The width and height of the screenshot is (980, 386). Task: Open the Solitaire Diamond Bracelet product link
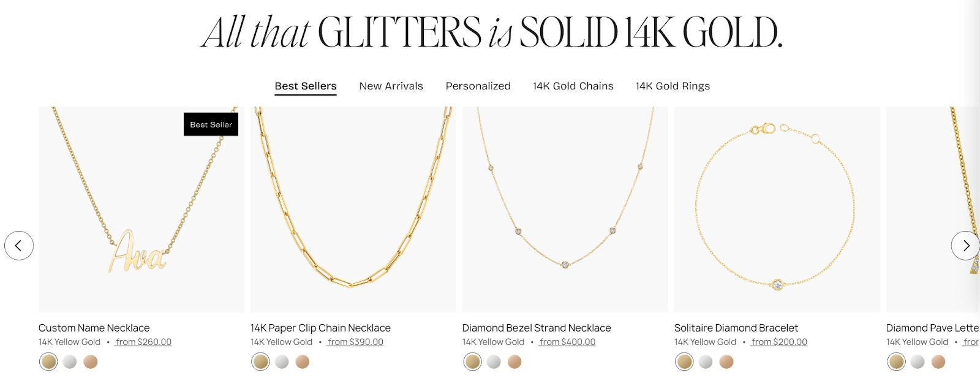point(736,327)
